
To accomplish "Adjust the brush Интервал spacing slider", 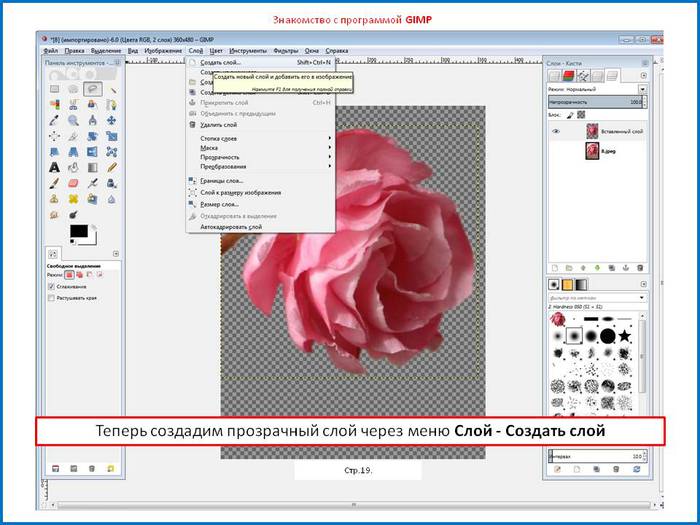I will (x=597, y=457).
